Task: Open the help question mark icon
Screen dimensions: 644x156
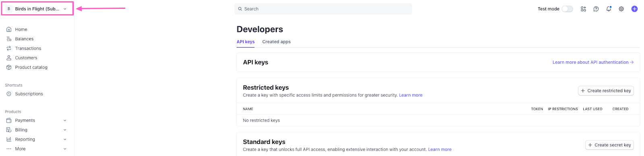Action: (596, 9)
